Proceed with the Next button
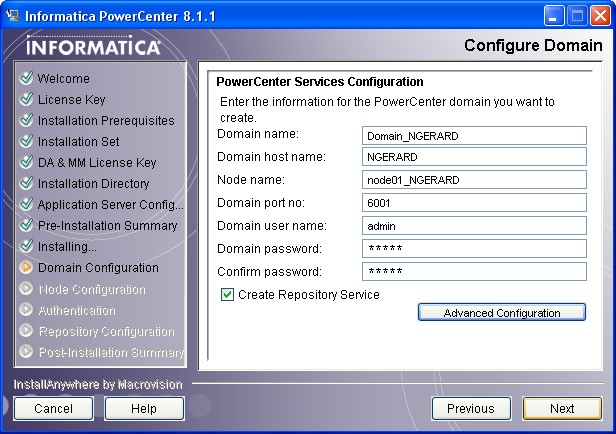Image resolution: width=616 pixels, height=434 pixels. [x=562, y=408]
